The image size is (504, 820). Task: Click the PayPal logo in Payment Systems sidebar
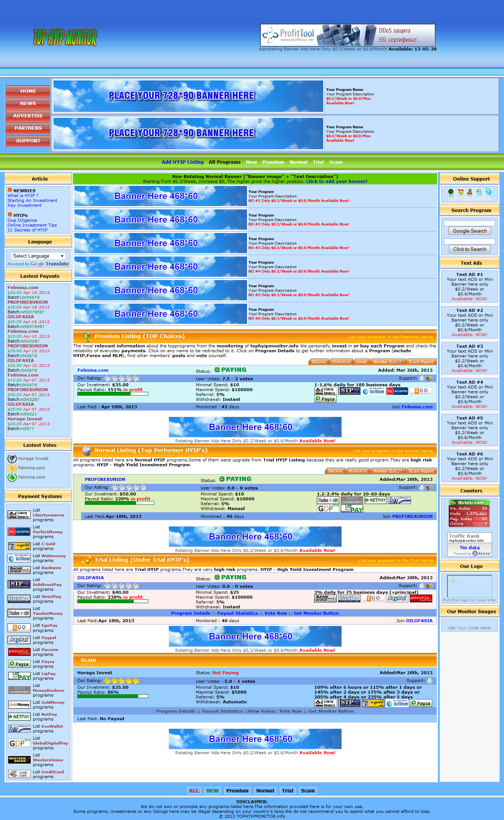pyautogui.click(x=19, y=640)
